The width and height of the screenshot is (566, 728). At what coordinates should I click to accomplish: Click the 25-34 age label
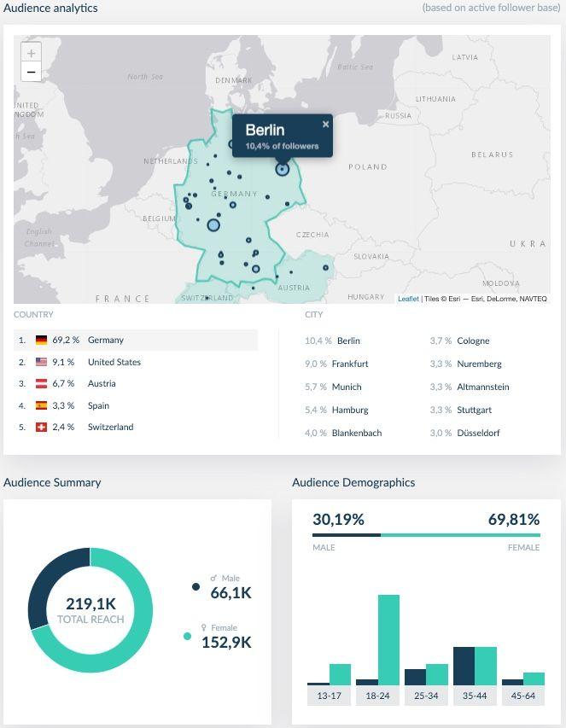tap(426, 696)
